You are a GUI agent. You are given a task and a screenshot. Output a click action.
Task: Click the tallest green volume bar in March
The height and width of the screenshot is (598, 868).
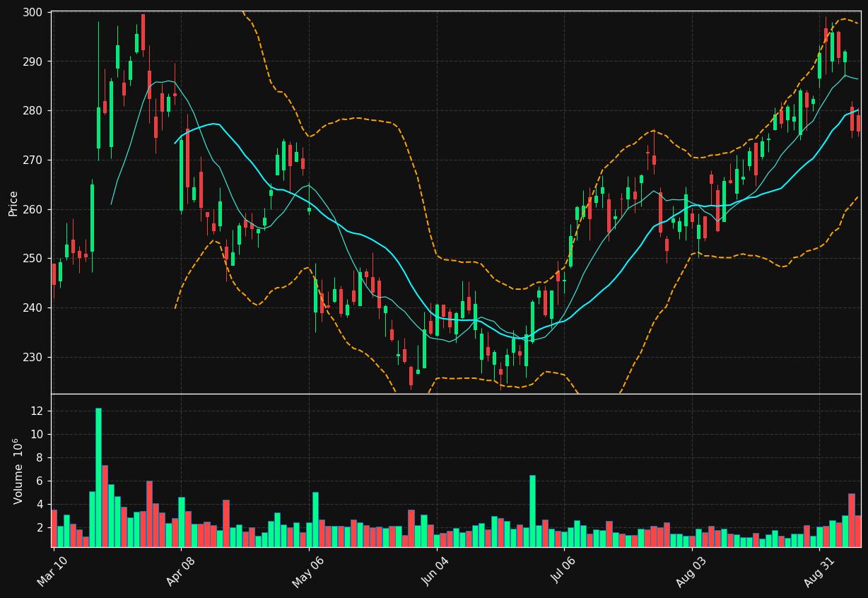click(x=98, y=477)
